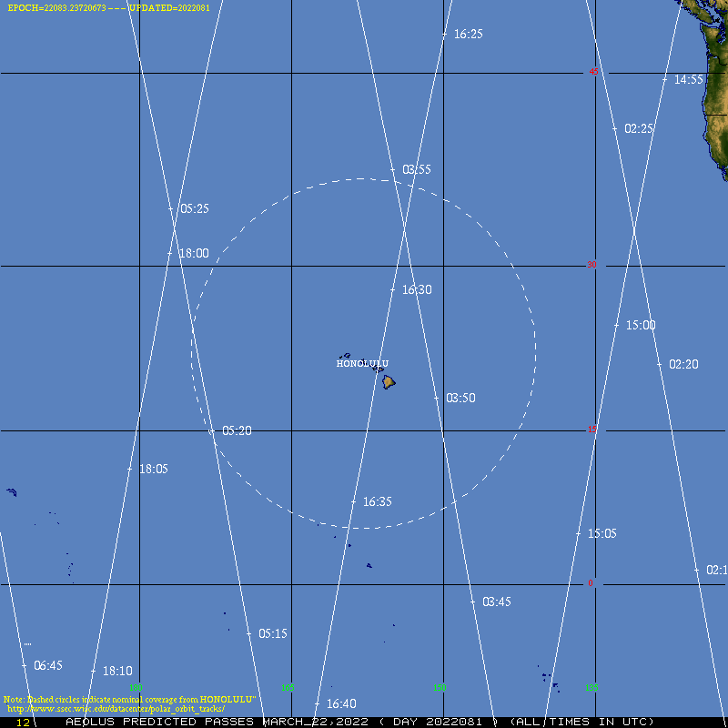Click the yellow 12 in the caption bar
This screenshot has width=728, height=728.
(23, 723)
